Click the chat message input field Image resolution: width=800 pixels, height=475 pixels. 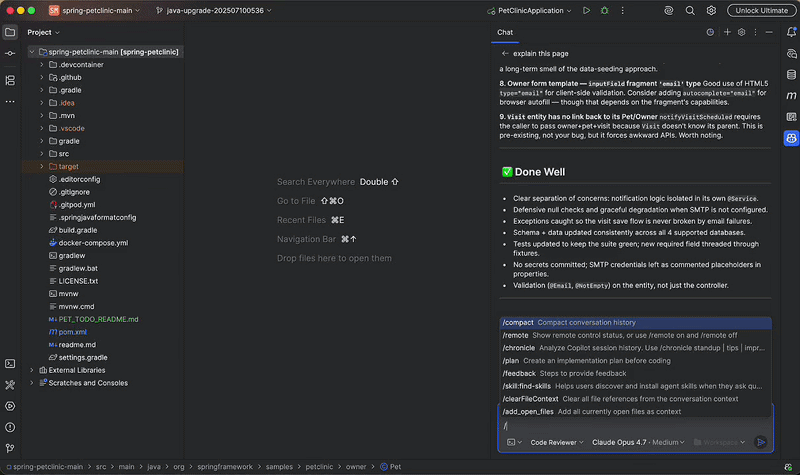click(x=635, y=426)
